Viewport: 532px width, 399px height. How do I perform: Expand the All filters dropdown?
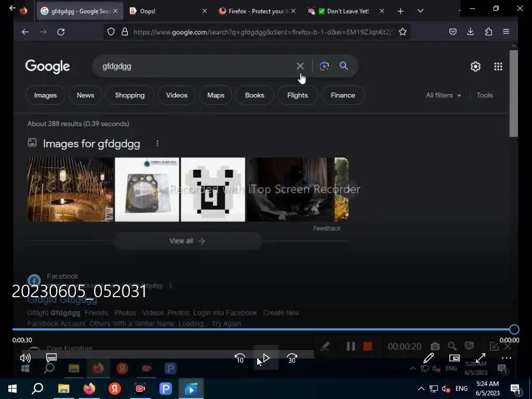[x=443, y=96]
